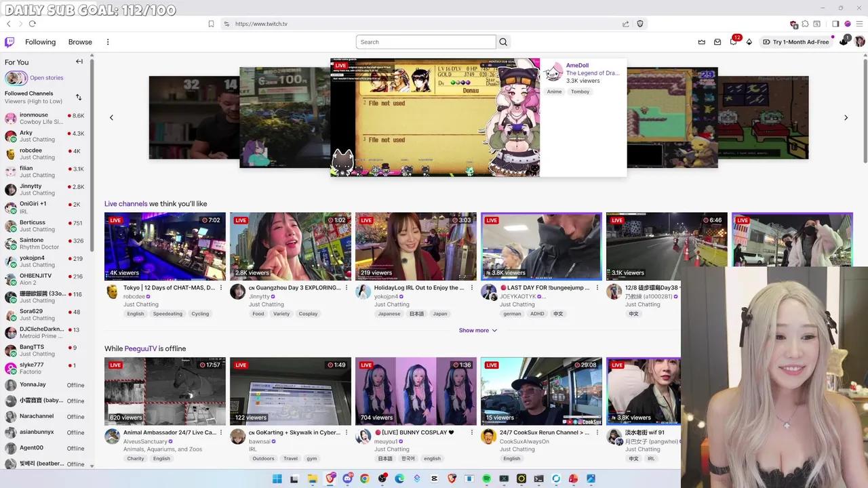Open the options menu on the Tokyo stream card

pyautogui.click(x=220, y=287)
